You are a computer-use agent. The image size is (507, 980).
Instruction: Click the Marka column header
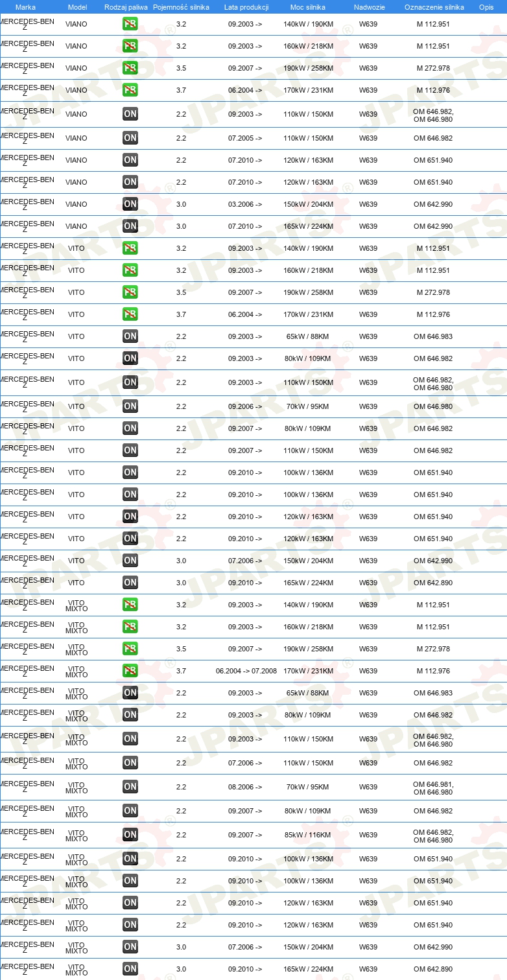click(25, 7)
